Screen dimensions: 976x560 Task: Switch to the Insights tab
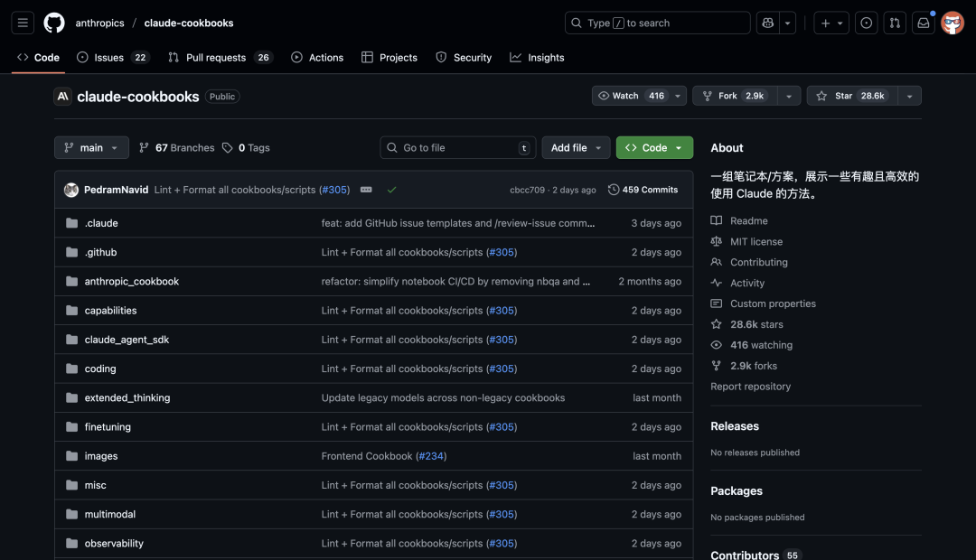point(537,57)
